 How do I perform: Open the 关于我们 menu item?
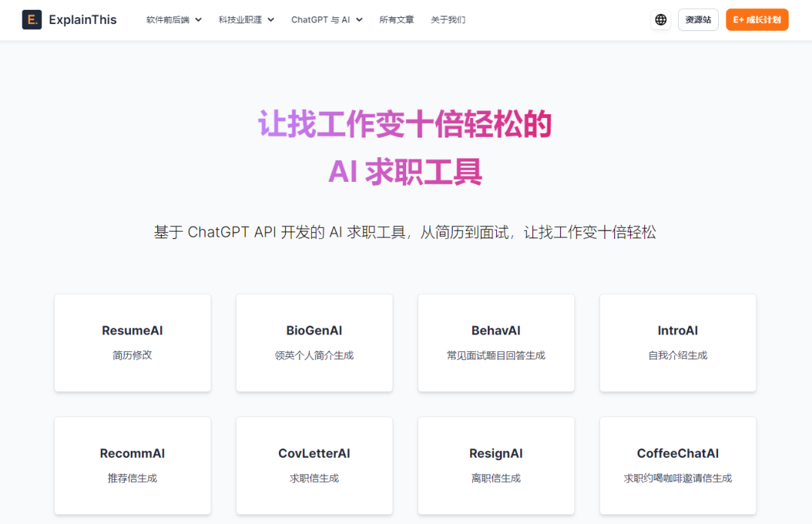click(448, 20)
